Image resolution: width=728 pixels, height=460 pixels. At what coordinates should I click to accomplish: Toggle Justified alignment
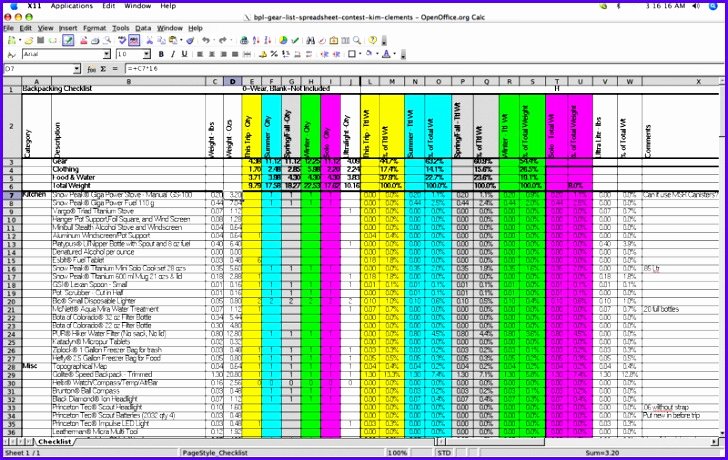(235, 54)
